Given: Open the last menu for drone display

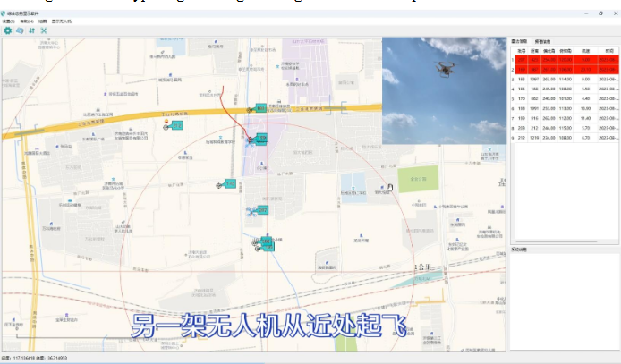Looking at the screenshot, I should coord(62,21).
